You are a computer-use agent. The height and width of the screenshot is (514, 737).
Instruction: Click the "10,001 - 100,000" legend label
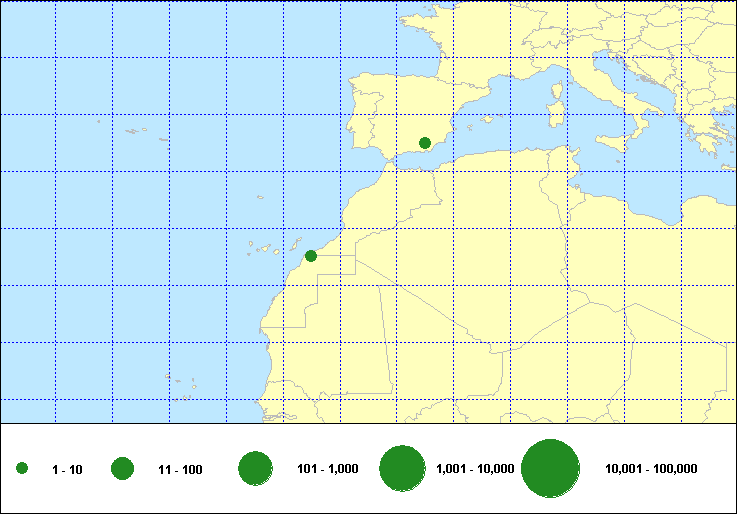[651, 469]
